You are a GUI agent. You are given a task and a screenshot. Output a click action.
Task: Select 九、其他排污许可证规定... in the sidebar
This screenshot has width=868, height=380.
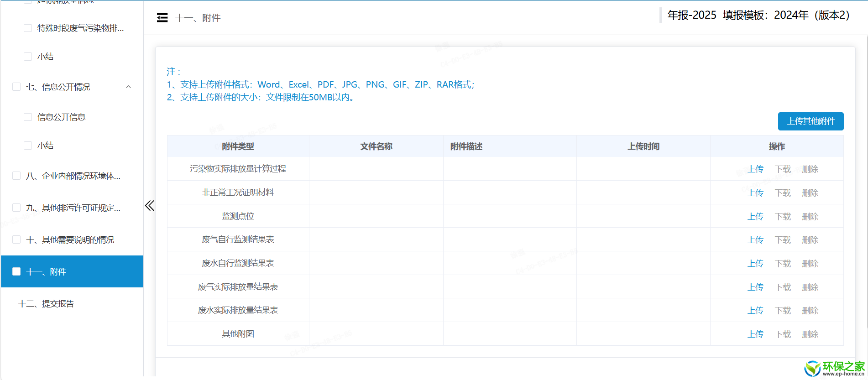tap(73, 208)
